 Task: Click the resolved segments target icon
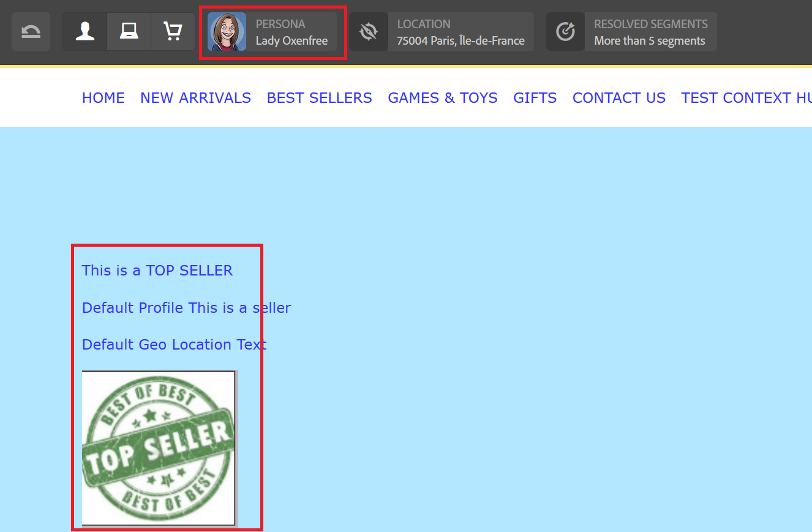pos(565,32)
